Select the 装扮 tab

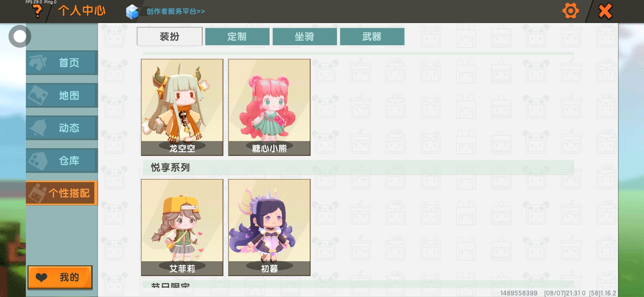point(170,37)
